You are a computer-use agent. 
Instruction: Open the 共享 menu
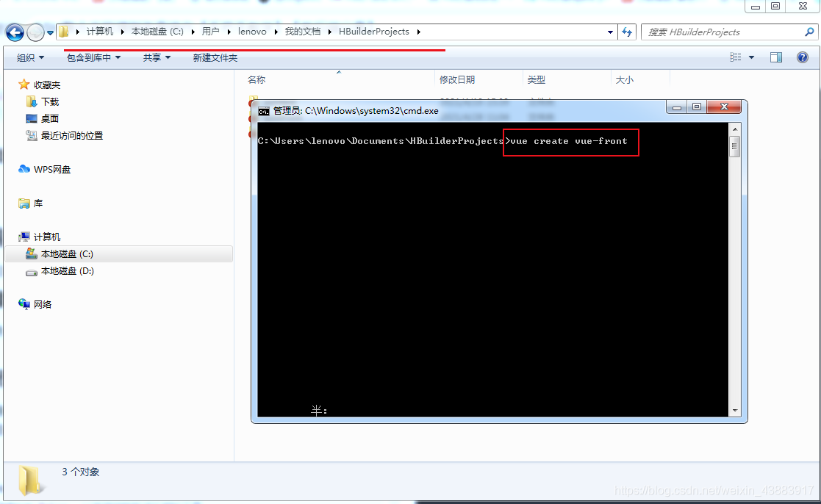pos(157,57)
